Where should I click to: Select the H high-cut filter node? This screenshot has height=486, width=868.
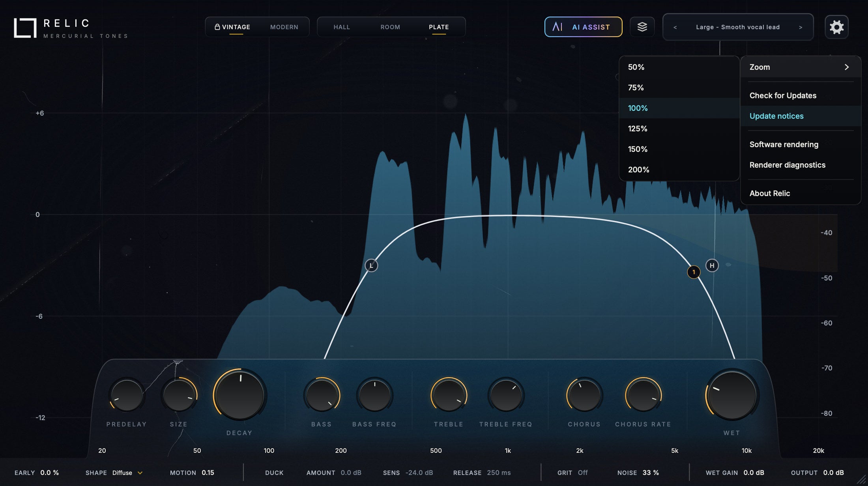(x=712, y=265)
